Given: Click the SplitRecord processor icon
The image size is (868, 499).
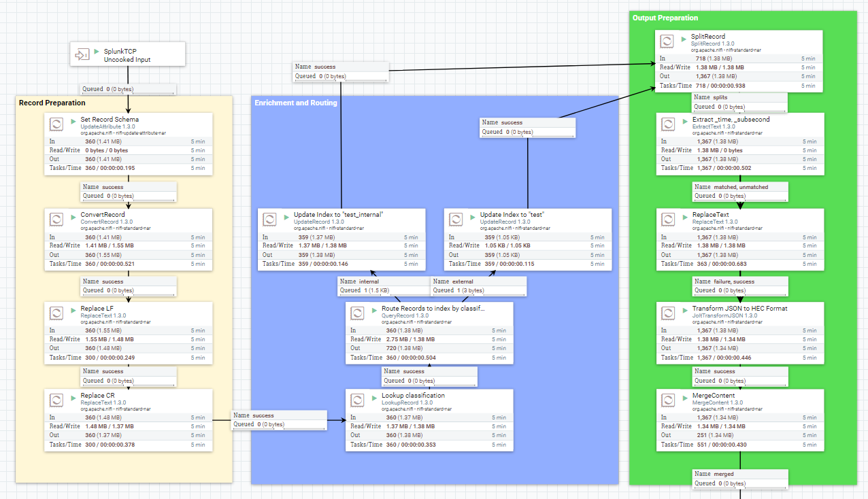Looking at the screenshot, I should tap(667, 41).
